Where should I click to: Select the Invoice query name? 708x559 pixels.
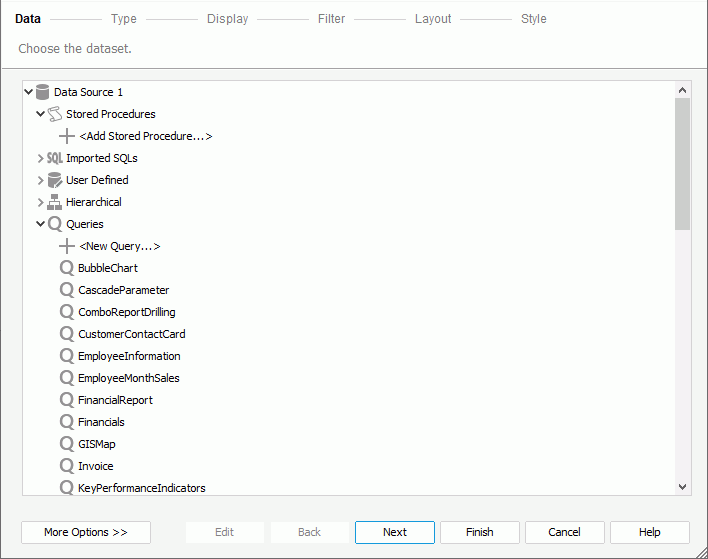coord(96,466)
